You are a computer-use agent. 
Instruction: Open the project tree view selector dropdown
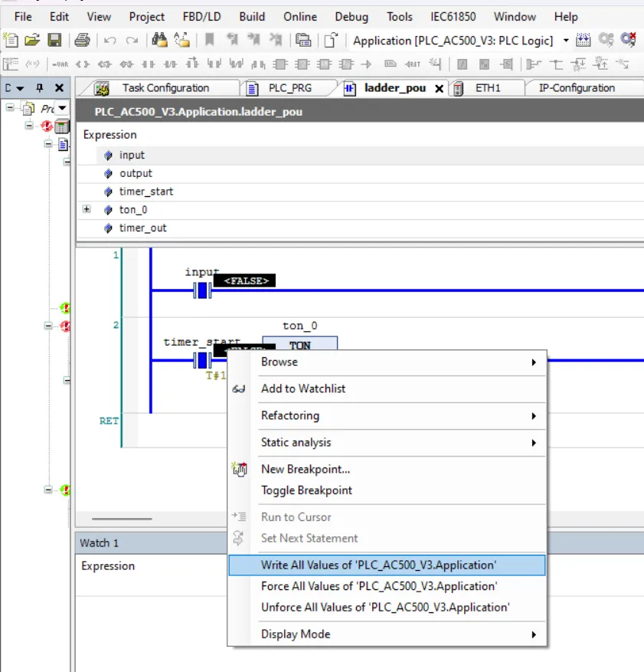[63, 107]
